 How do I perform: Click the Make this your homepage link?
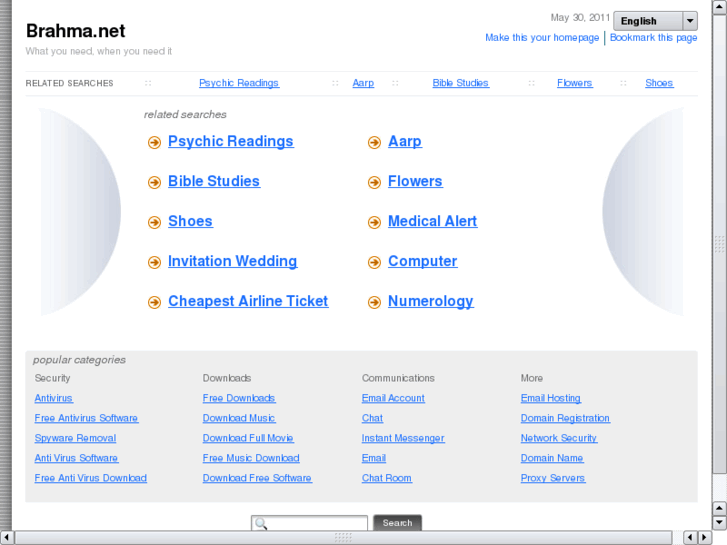tap(542, 38)
